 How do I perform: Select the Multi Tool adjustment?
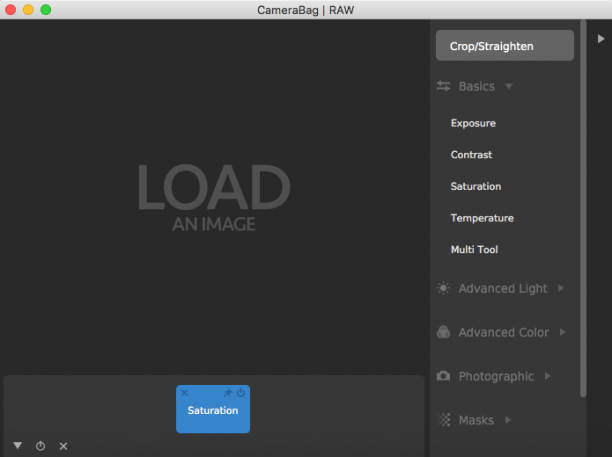point(474,250)
